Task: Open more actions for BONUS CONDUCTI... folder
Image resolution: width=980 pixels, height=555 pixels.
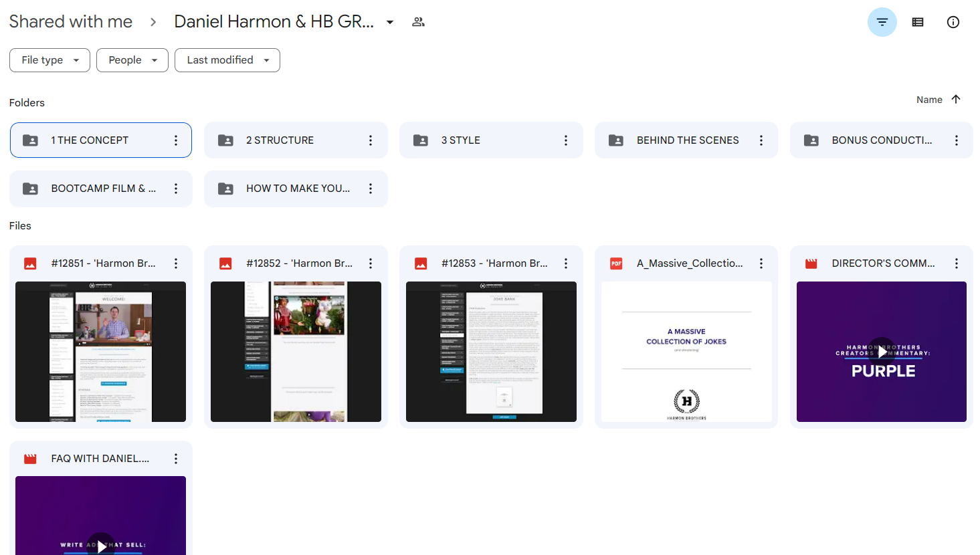Action: (957, 140)
